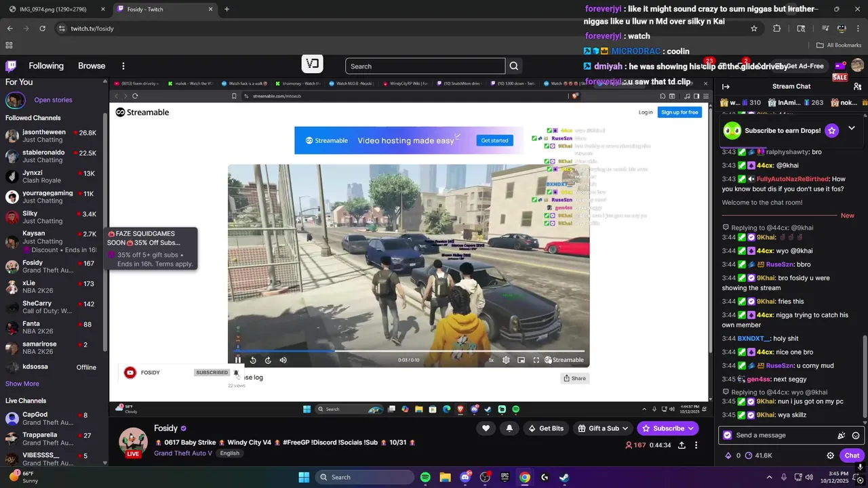Bookmark this page with the star
Image resolution: width=868 pixels, height=488 pixels.
click(753, 28)
